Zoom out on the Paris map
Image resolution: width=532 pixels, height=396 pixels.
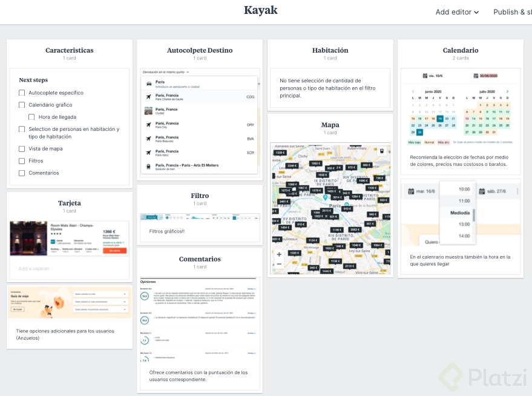[x=279, y=264]
